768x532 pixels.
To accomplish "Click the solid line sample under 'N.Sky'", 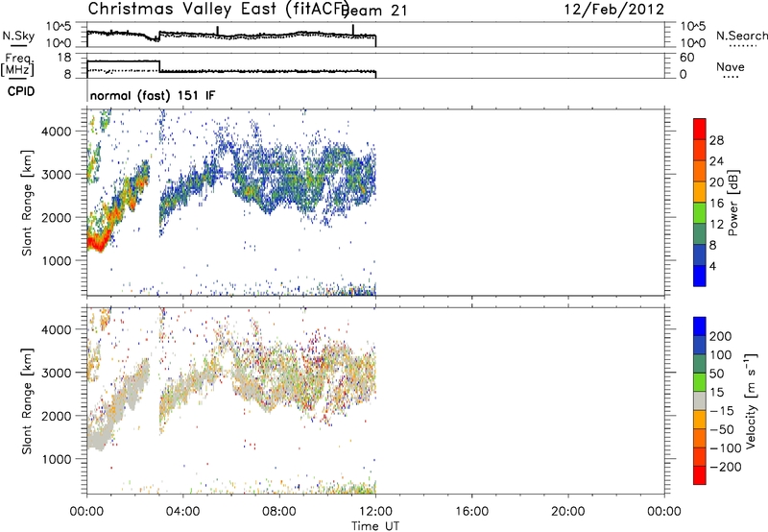I will tap(18, 45).
